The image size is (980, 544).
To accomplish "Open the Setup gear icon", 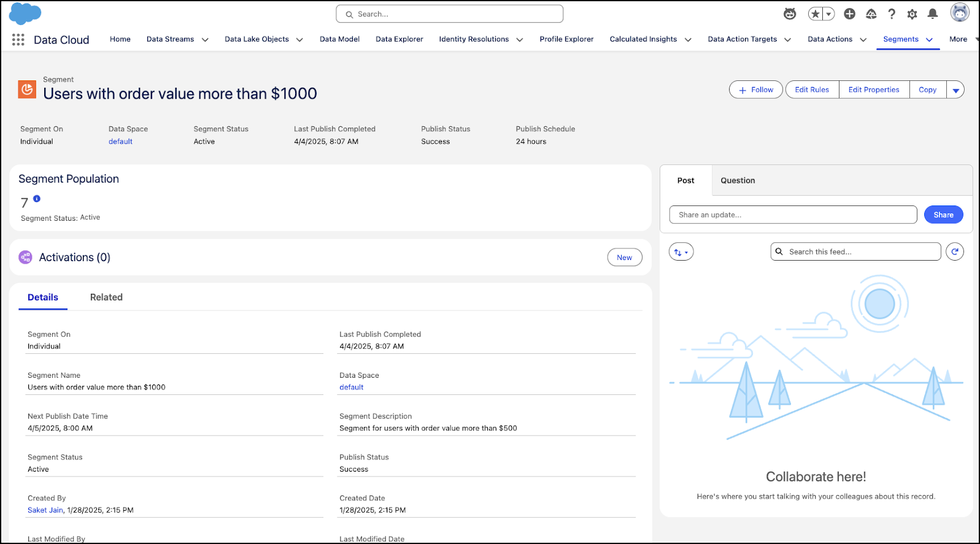I will [912, 14].
